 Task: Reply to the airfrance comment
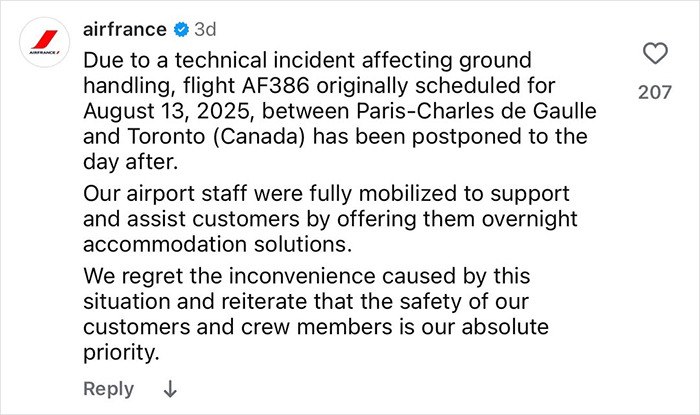tap(107, 388)
